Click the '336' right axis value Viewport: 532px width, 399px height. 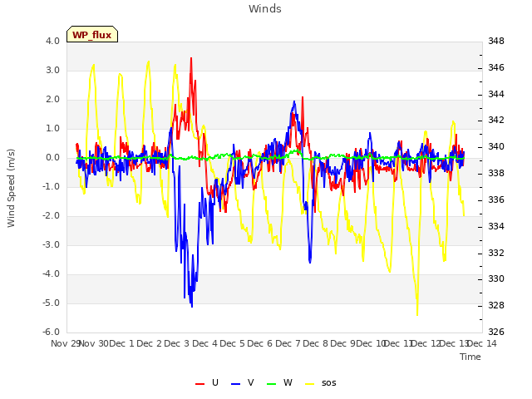coord(496,199)
